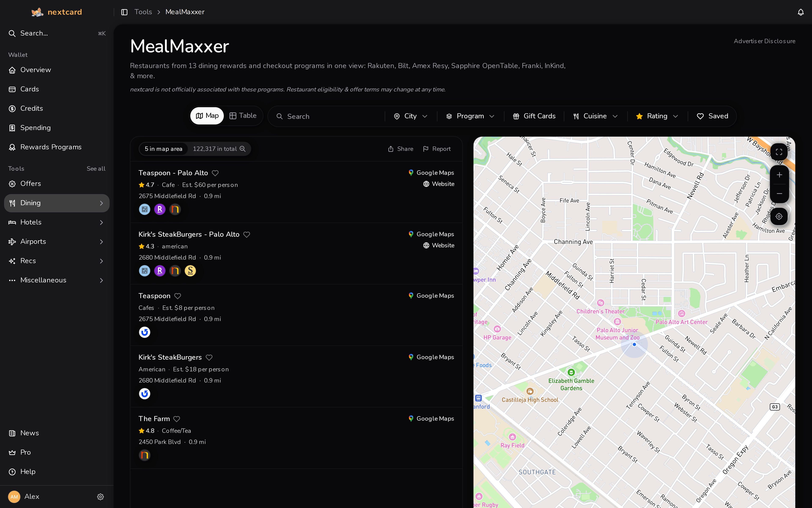Open the City dropdown filter
Image resolution: width=812 pixels, height=508 pixels.
(411, 116)
